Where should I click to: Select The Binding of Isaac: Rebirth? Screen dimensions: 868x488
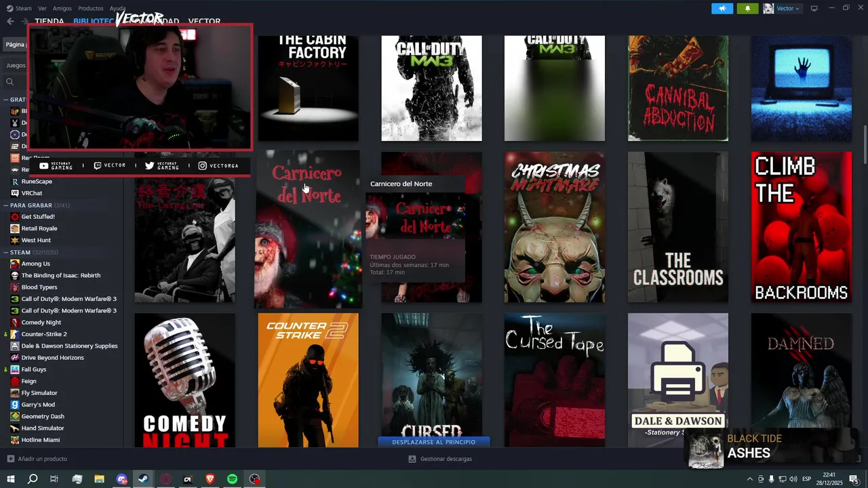61,275
